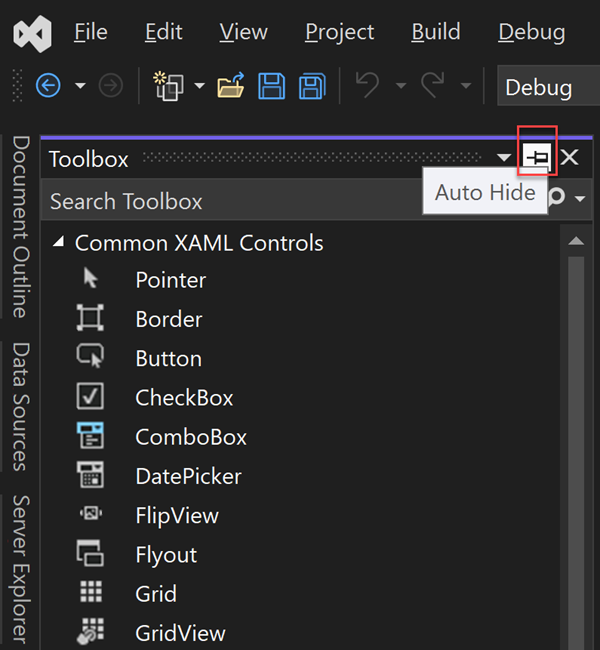This screenshot has height=650, width=600.
Task: Select the DatePicker control icon
Action: 90,474
